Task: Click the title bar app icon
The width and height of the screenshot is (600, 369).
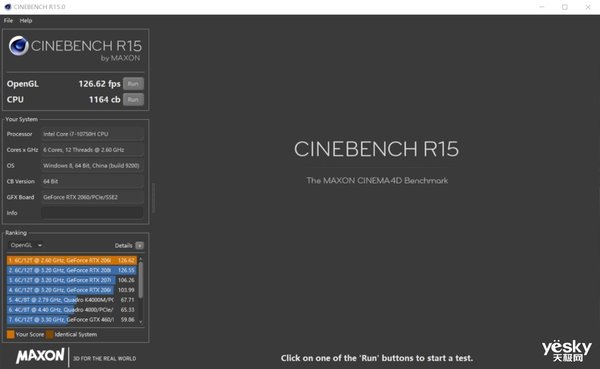Action: pyautogui.click(x=8, y=7)
